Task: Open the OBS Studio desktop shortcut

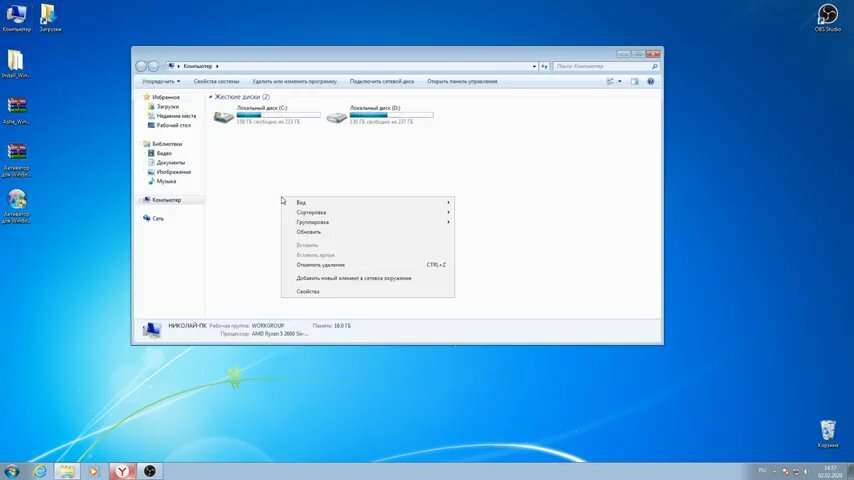Action: (827, 18)
